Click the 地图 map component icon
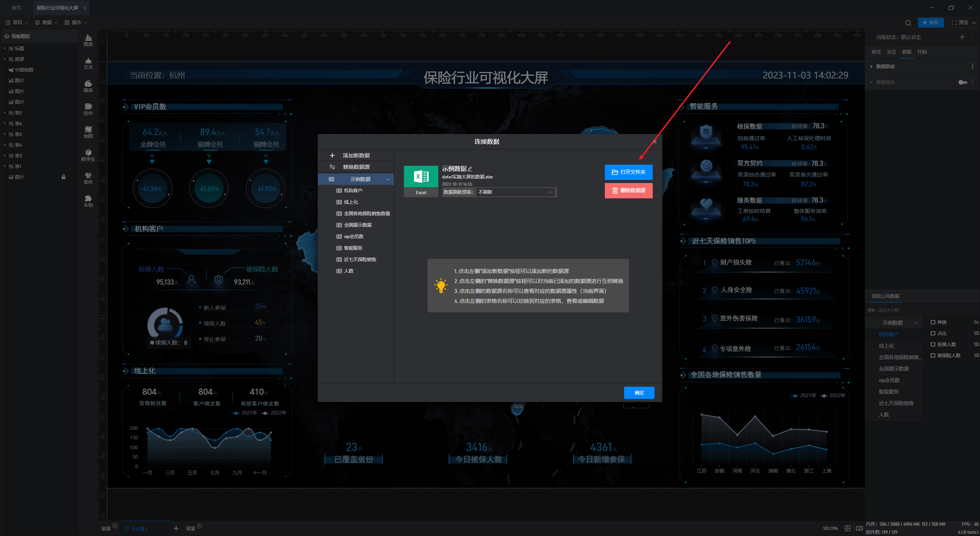This screenshot has width=980, height=536. tap(88, 132)
